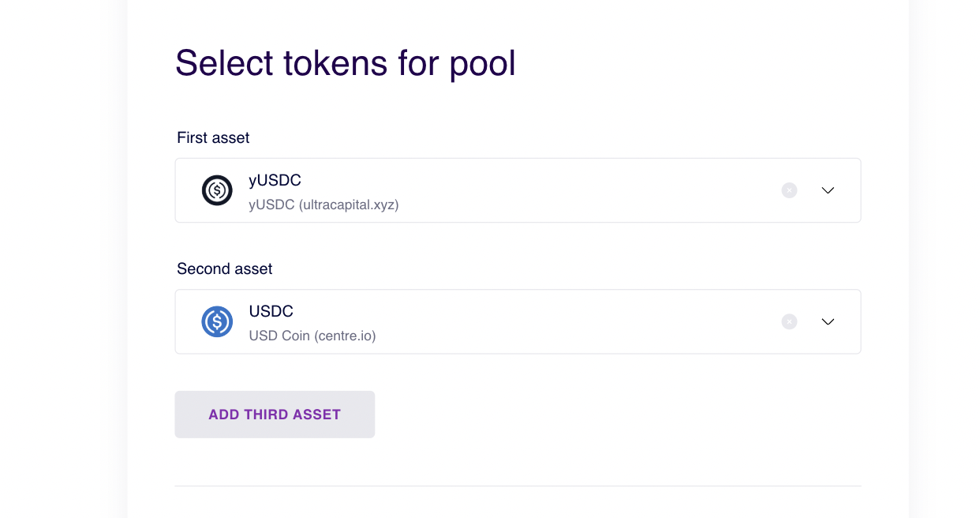Click blank card area right of ADD THIRD ASSET

pyautogui.click(x=615, y=415)
